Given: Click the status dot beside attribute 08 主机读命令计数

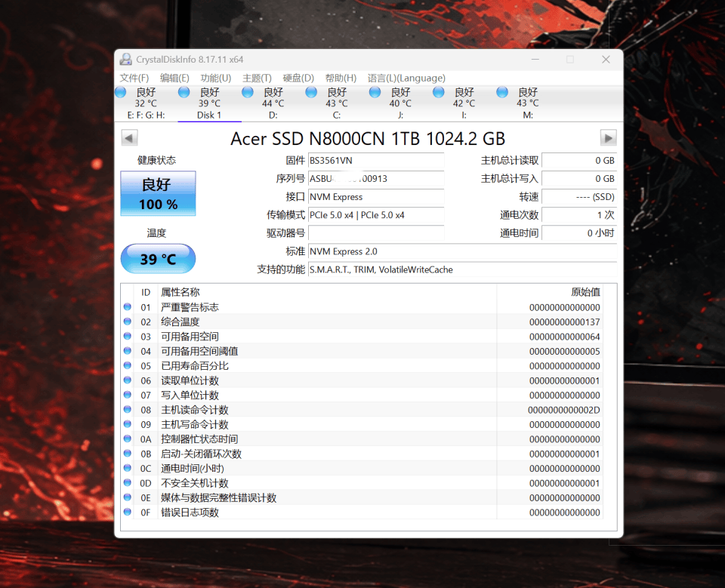Looking at the screenshot, I should tap(128, 410).
